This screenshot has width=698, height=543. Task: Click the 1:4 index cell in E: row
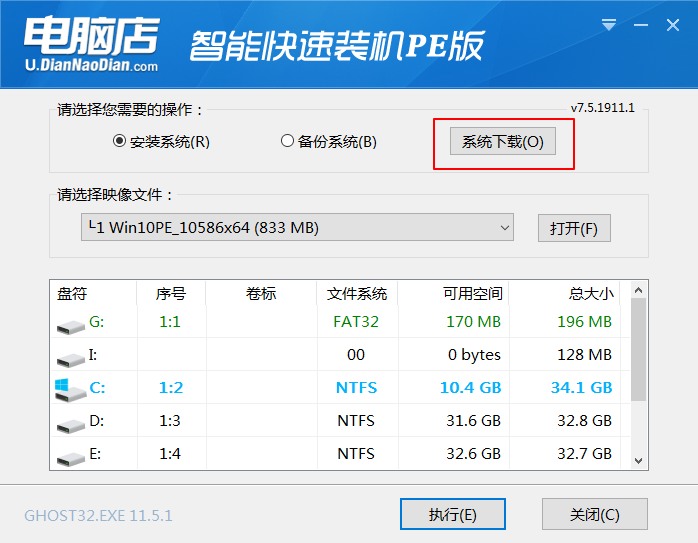170,454
